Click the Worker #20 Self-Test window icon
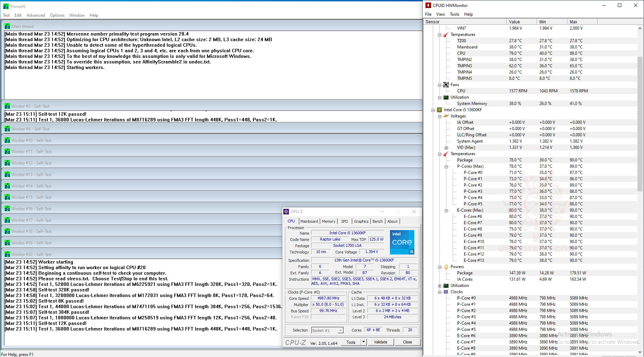The image size is (644, 357). [x=7, y=255]
